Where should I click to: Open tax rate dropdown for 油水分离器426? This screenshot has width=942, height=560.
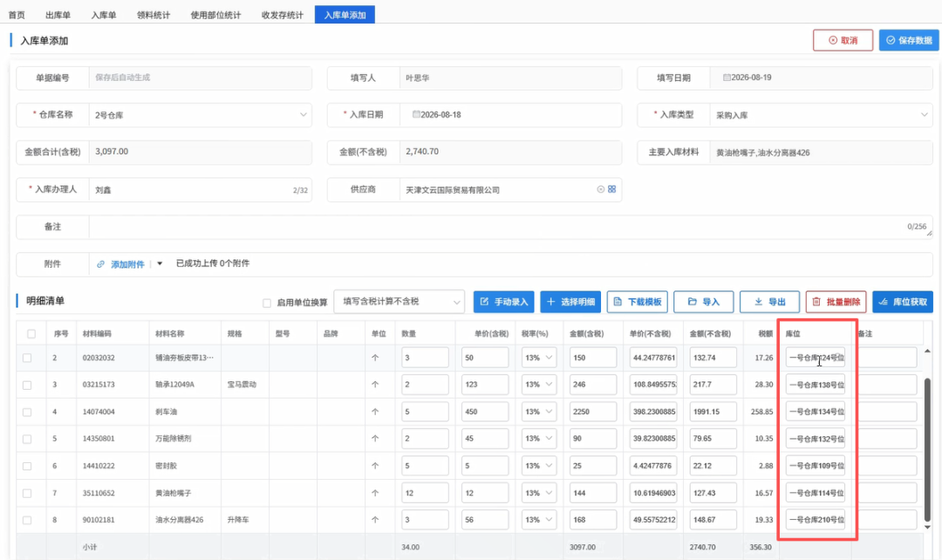click(538, 520)
